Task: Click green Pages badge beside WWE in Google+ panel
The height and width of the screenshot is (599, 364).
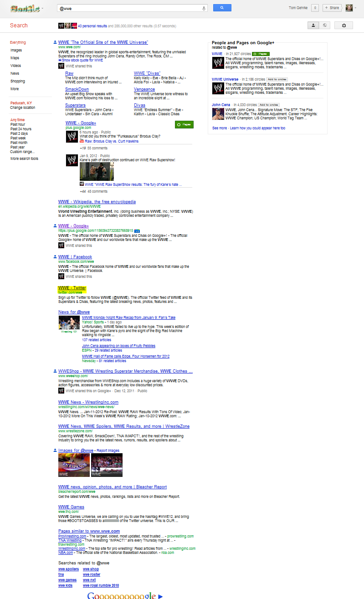Action: coord(261,54)
